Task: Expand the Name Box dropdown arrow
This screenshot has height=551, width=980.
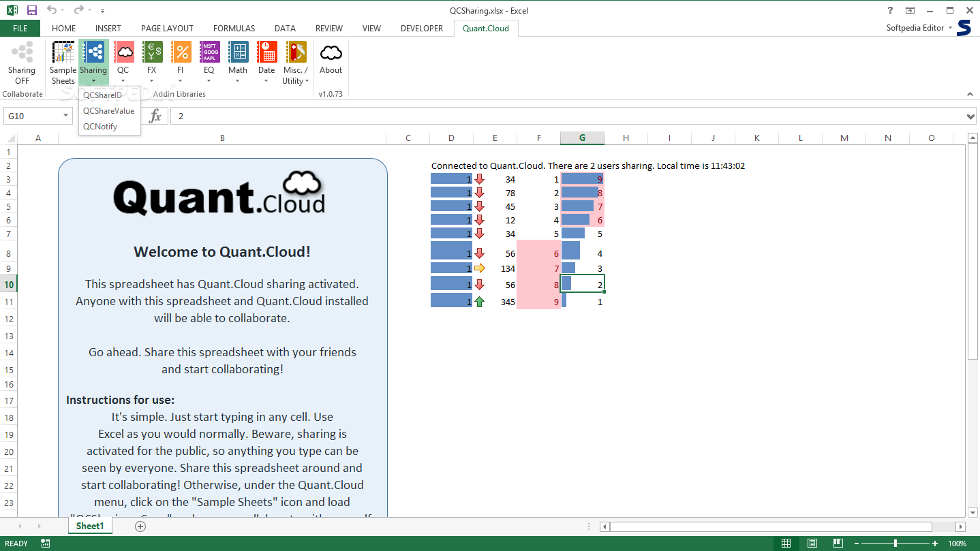Action: tap(65, 116)
